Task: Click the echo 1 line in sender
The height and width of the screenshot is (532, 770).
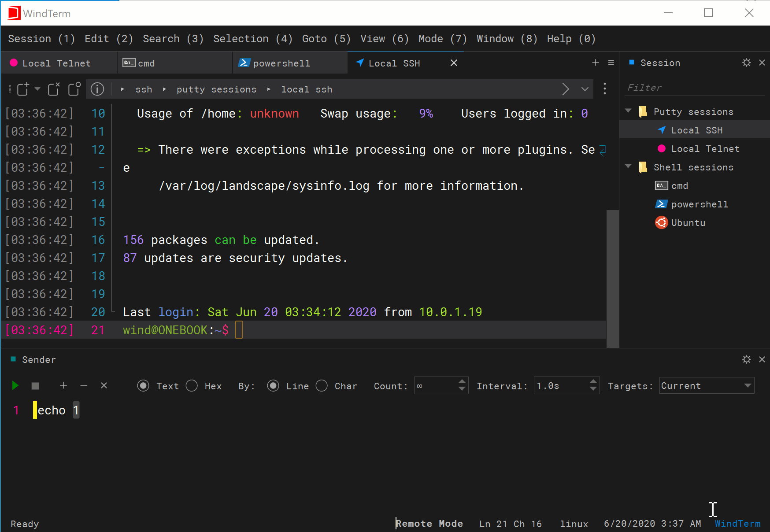Action: coord(58,410)
